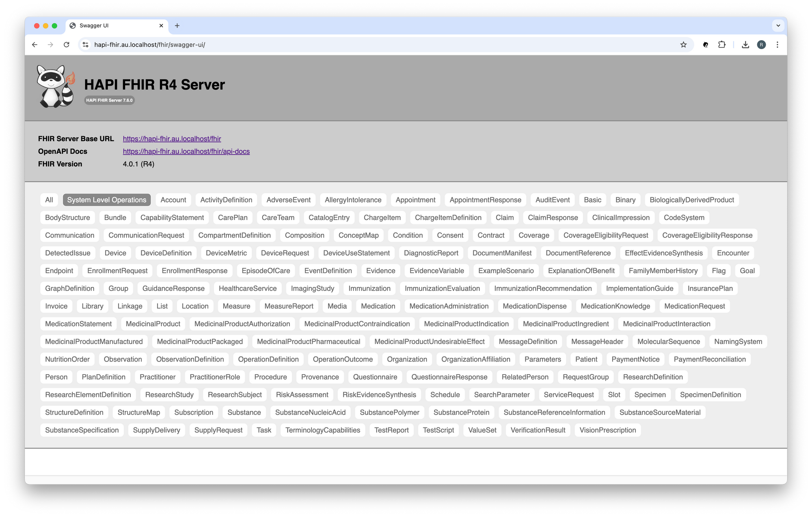812x517 pixels.
Task: Open the Coverage resource
Action: tap(534, 235)
